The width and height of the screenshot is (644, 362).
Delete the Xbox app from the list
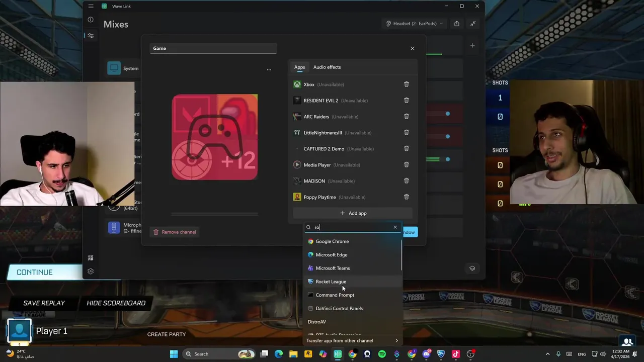(x=407, y=84)
